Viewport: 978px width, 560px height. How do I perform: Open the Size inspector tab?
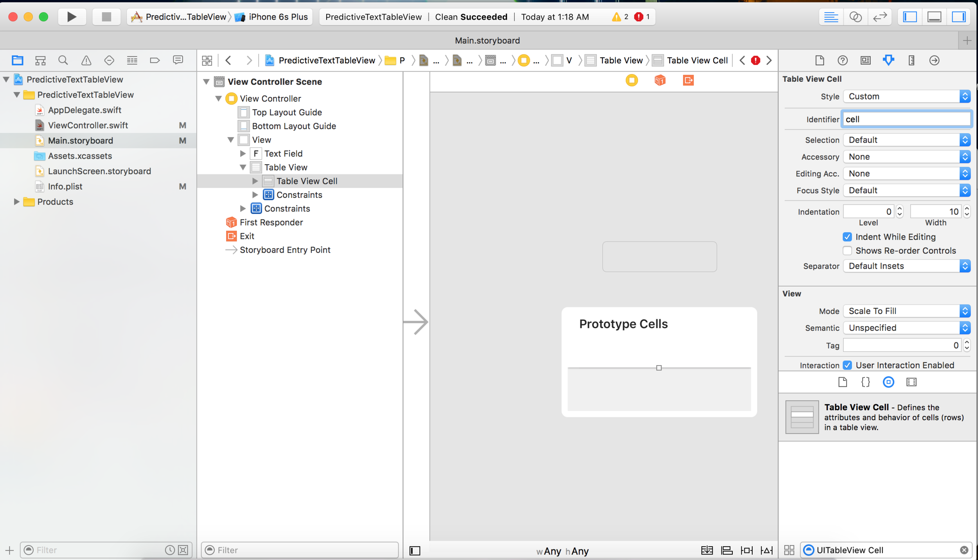(911, 60)
